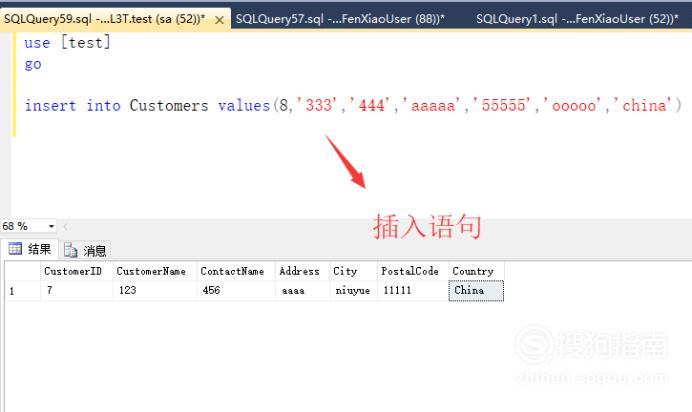692x412 pixels.
Task: Select the Country cell 'China'
Action: point(476,291)
